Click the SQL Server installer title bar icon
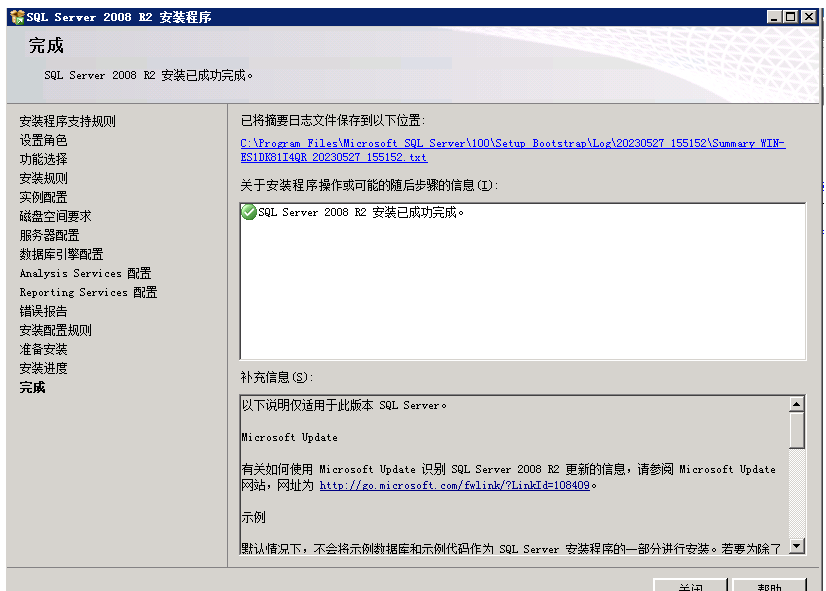This screenshot has height=591, width=826. [x=17, y=17]
